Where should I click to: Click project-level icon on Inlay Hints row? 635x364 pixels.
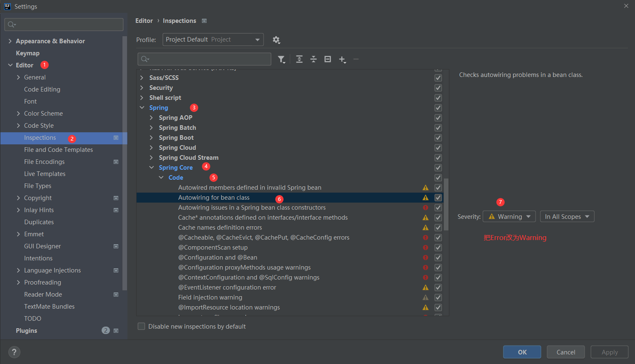pyautogui.click(x=116, y=210)
